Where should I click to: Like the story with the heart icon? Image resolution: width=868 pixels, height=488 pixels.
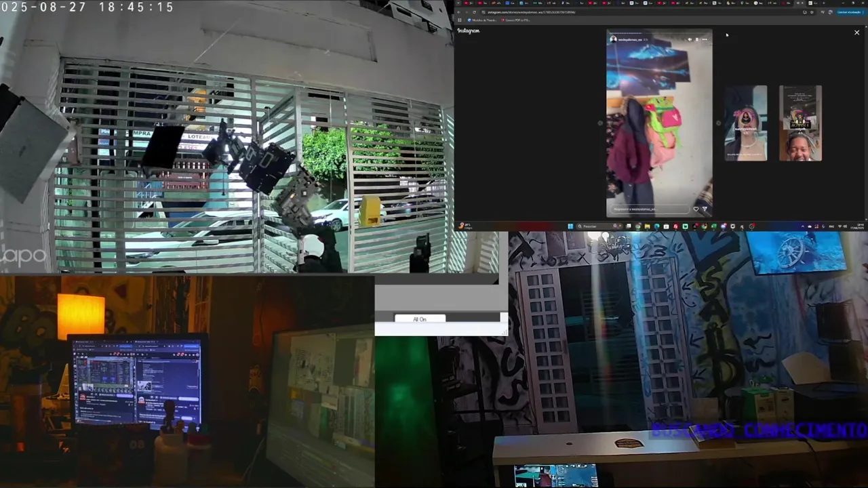(x=696, y=209)
